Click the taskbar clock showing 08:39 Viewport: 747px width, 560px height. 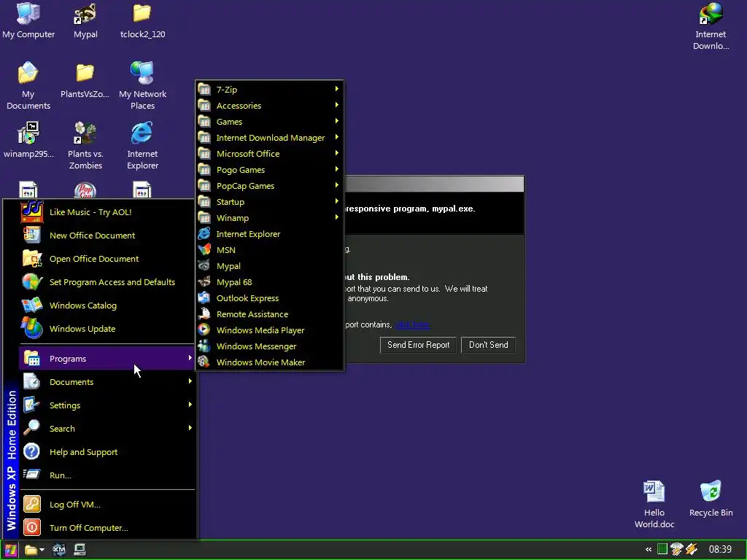click(720, 550)
